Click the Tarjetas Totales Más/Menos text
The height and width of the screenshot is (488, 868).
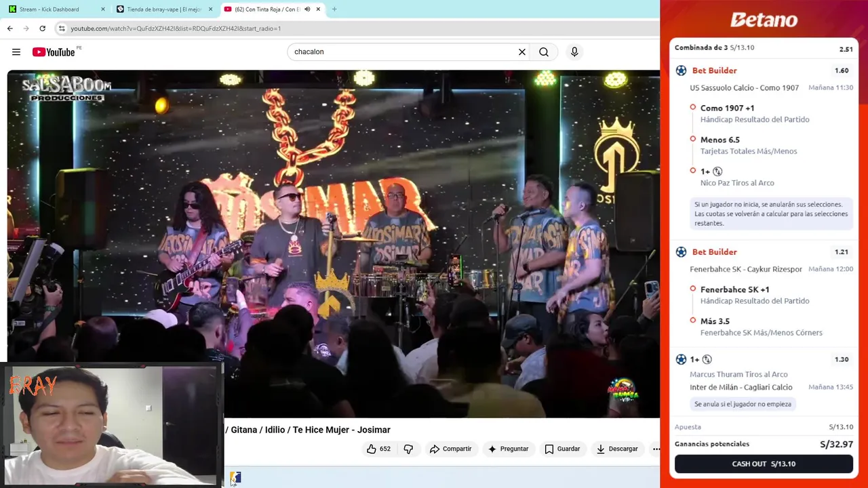pos(749,151)
